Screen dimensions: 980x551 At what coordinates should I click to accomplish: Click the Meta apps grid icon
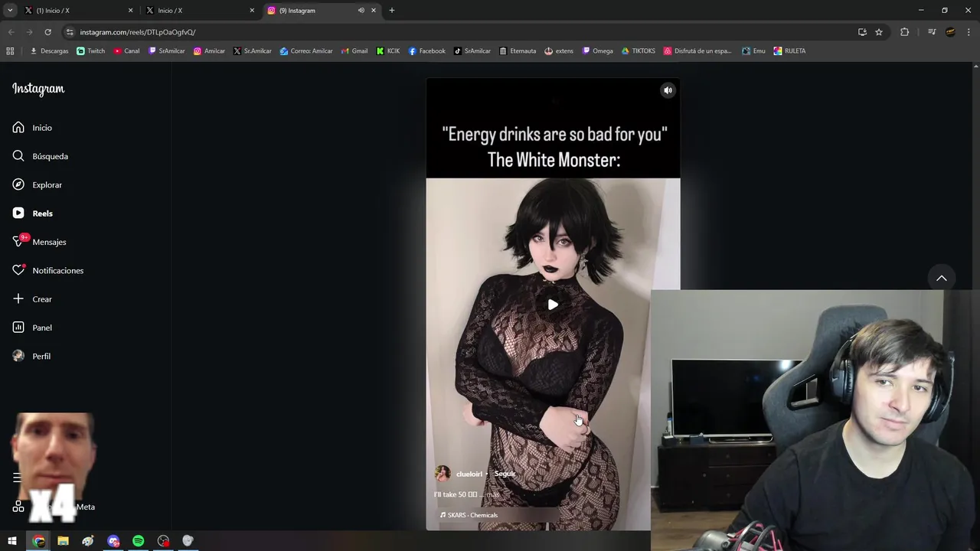tap(18, 507)
